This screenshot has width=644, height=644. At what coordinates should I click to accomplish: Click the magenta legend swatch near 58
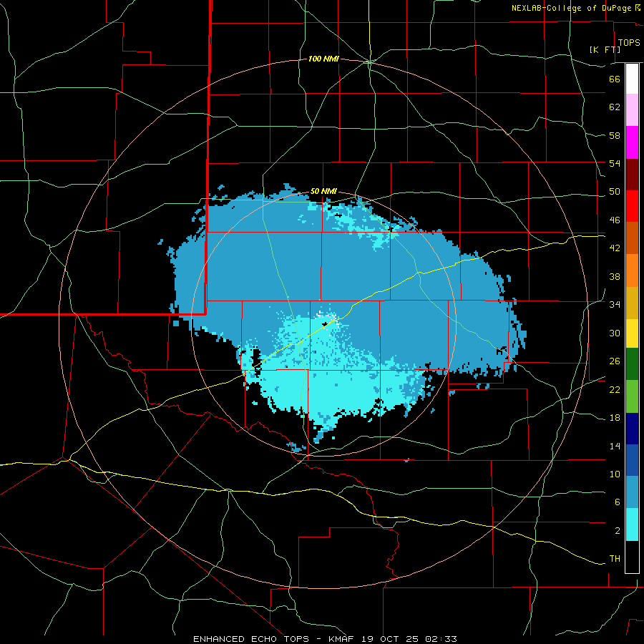click(x=632, y=142)
